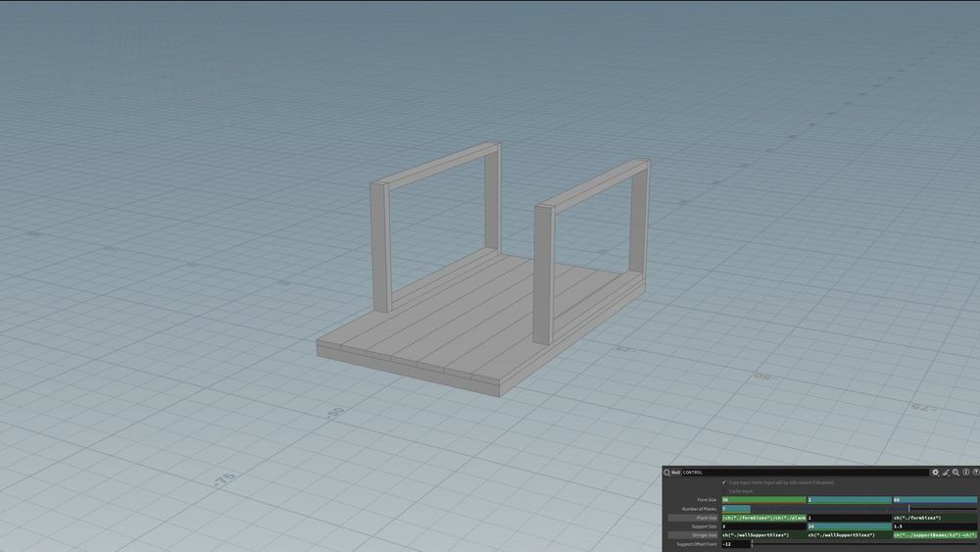The image size is (980, 552).
Task: Click the Plank Size second value field (1)
Action: coord(849,518)
